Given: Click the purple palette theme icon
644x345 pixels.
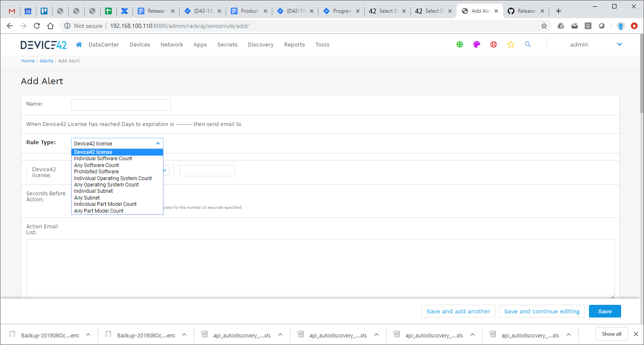Looking at the screenshot, I should [476, 44].
